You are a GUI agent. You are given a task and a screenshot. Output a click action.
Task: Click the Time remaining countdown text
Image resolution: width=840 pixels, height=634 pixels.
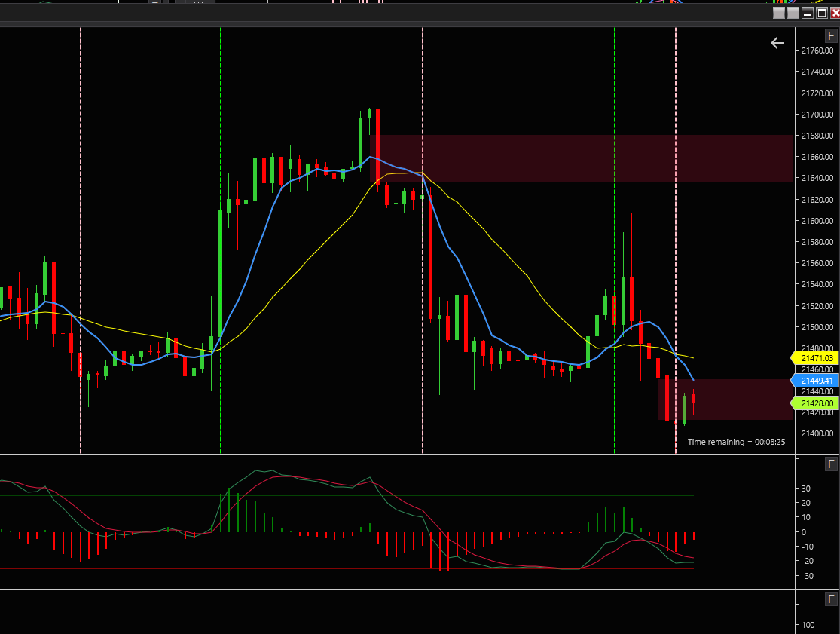[736, 442]
